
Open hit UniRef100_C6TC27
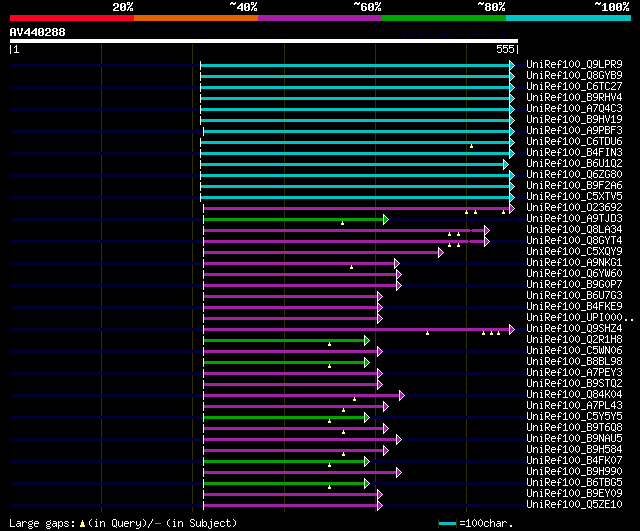click(574, 87)
